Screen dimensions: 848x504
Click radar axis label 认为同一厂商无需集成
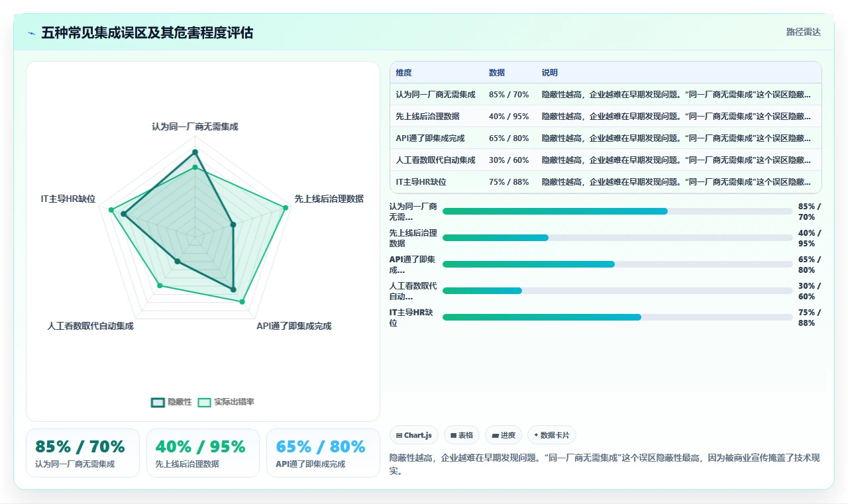click(x=195, y=126)
